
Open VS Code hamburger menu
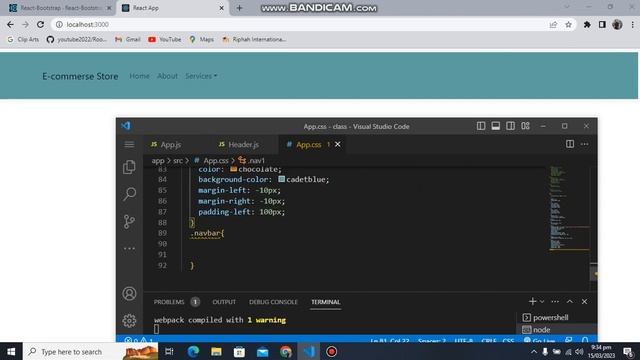click(x=129, y=144)
